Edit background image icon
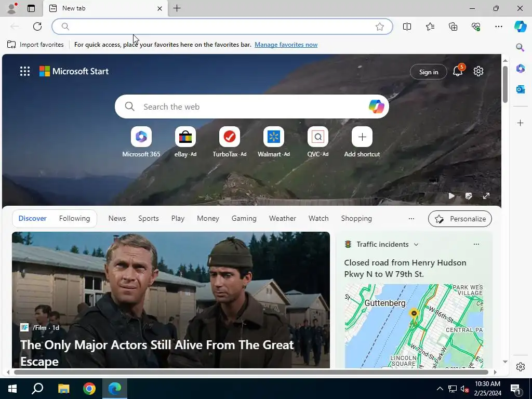The image size is (532, 399). [x=469, y=196]
